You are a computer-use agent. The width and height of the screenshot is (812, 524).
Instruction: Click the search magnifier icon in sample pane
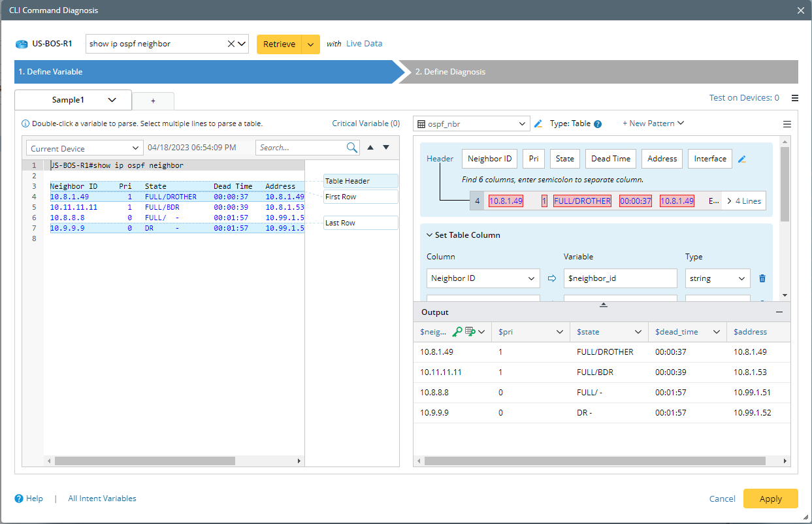[351, 148]
